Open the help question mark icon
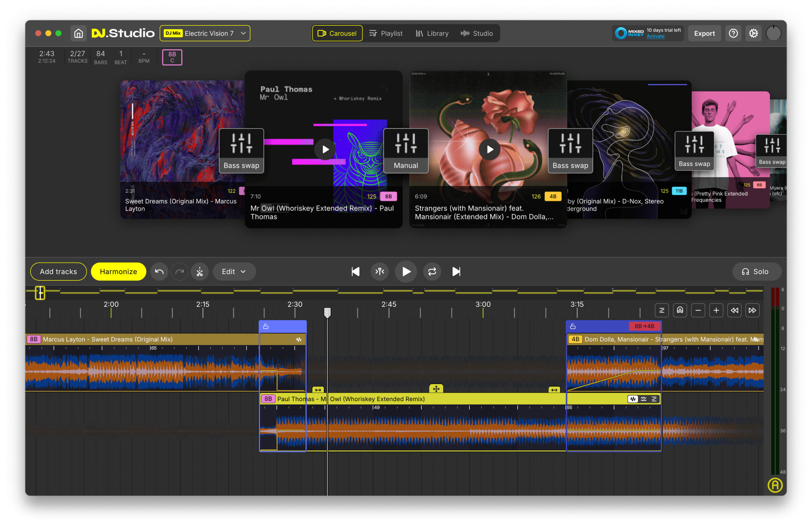 [x=733, y=33]
